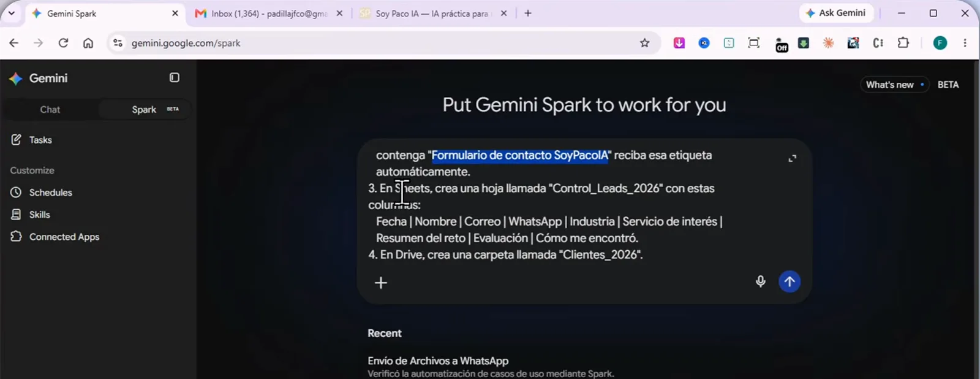Screen dimensions: 980x379
Task: Click the green download arrow extension icon
Action: pos(804,43)
